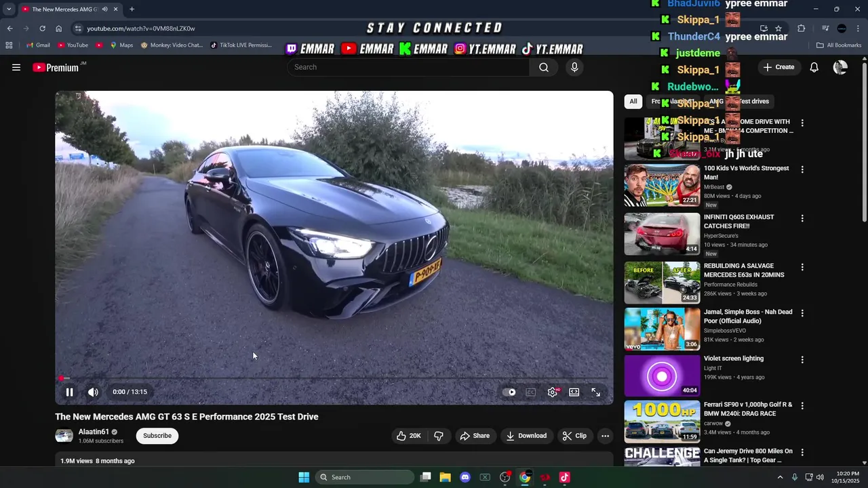Open the YouTube text bookmark
The width and height of the screenshot is (868, 488).
click(x=73, y=45)
